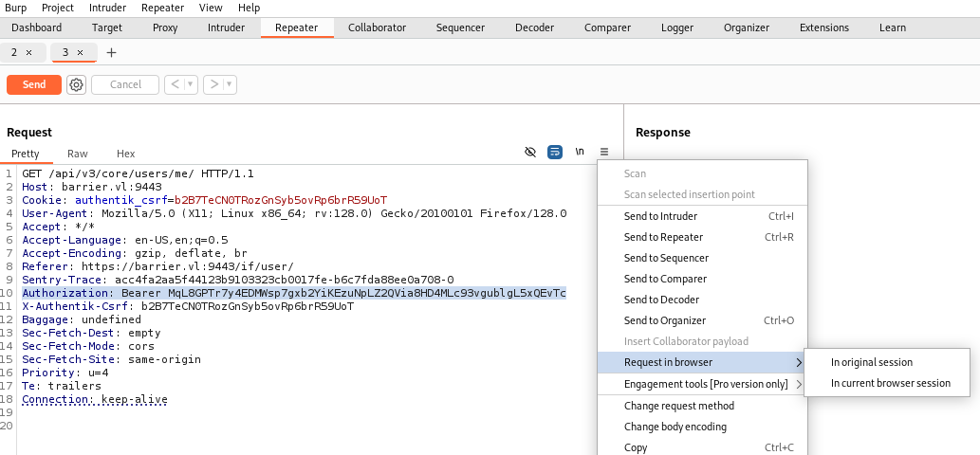980x455 pixels.
Task: Open the Intruder menu in menu bar
Action: (107, 9)
